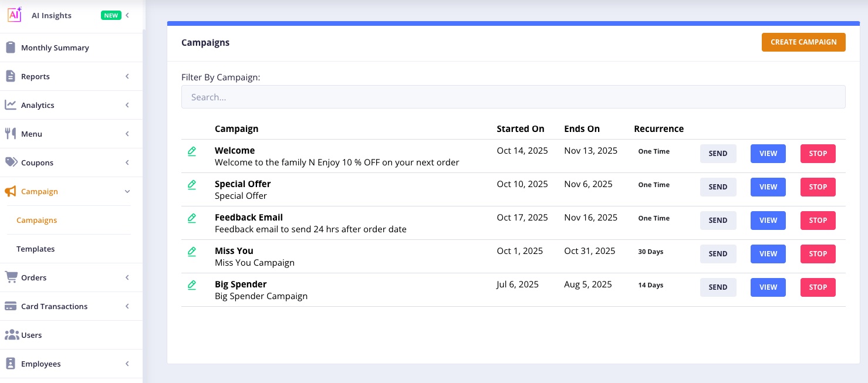Open Card Transactions in the sidebar
This screenshot has height=383, width=868.
click(54, 306)
